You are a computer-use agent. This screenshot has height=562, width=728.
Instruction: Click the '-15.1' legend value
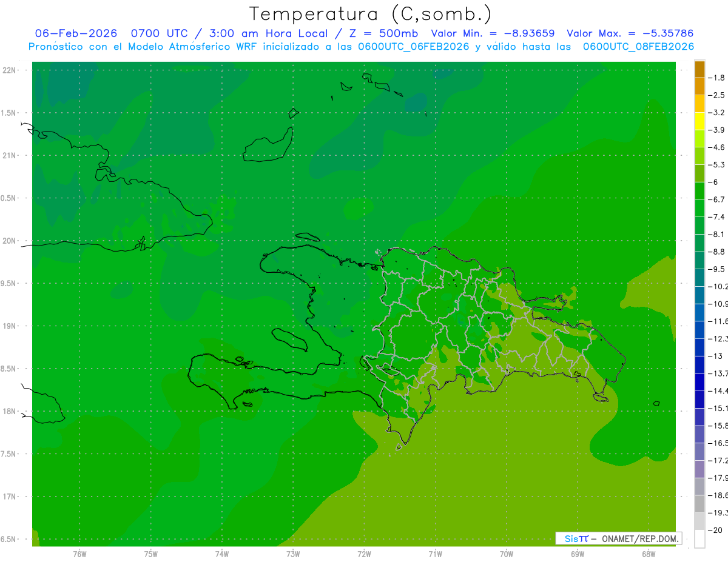719,409
